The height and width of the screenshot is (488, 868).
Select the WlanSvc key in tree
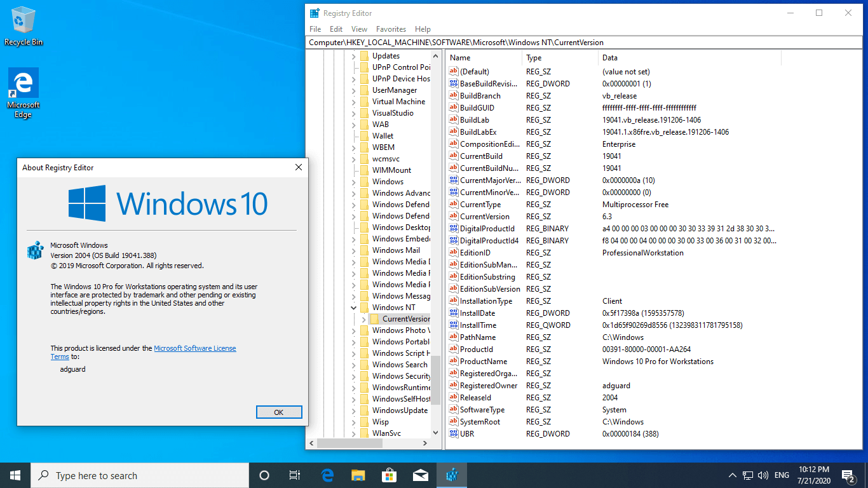click(x=386, y=433)
